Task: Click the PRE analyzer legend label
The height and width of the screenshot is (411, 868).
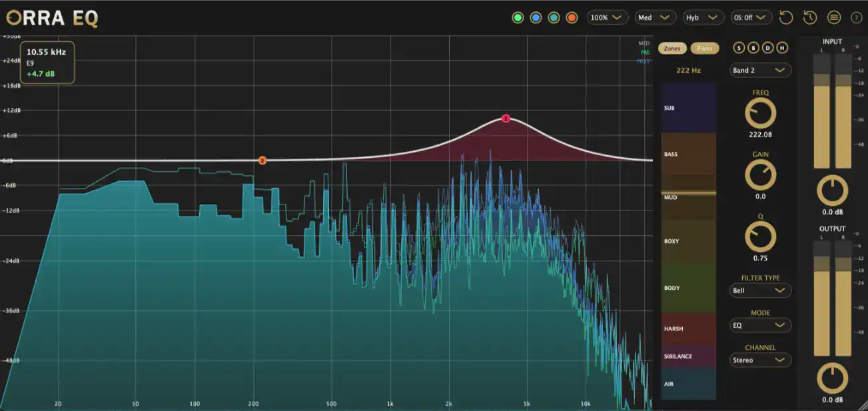Action: [x=645, y=52]
